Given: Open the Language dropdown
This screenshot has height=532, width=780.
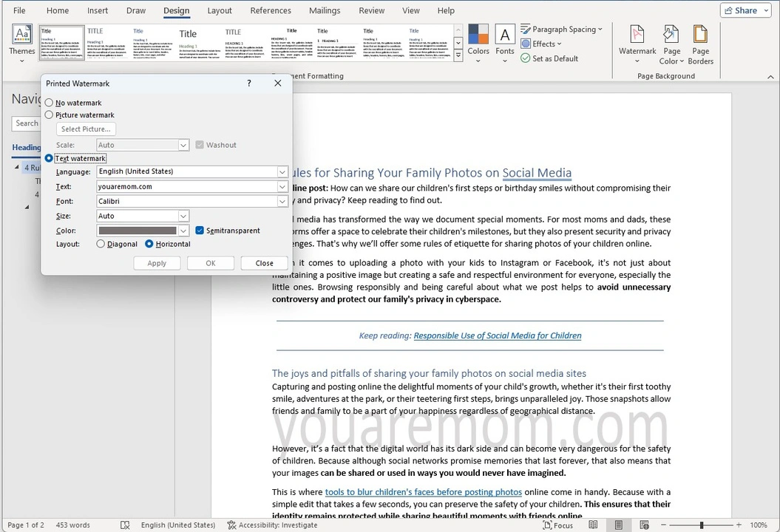Looking at the screenshot, I should [x=282, y=171].
